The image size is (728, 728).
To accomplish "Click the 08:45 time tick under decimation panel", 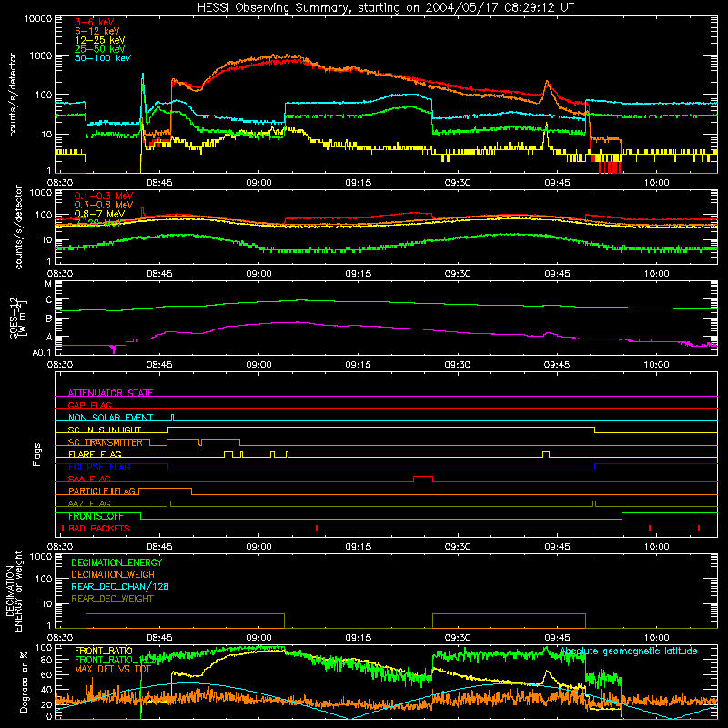I will point(159,638).
